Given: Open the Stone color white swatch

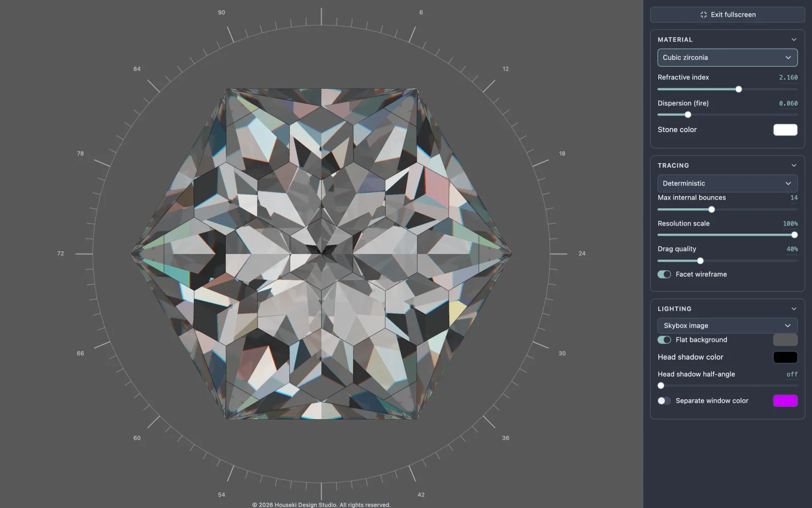Looking at the screenshot, I should 785,130.
